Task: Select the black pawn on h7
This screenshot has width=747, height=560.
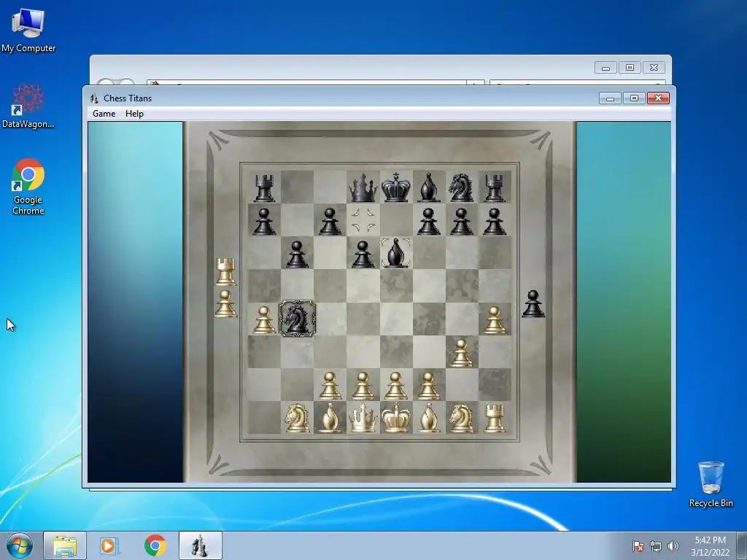Action: 494,222
